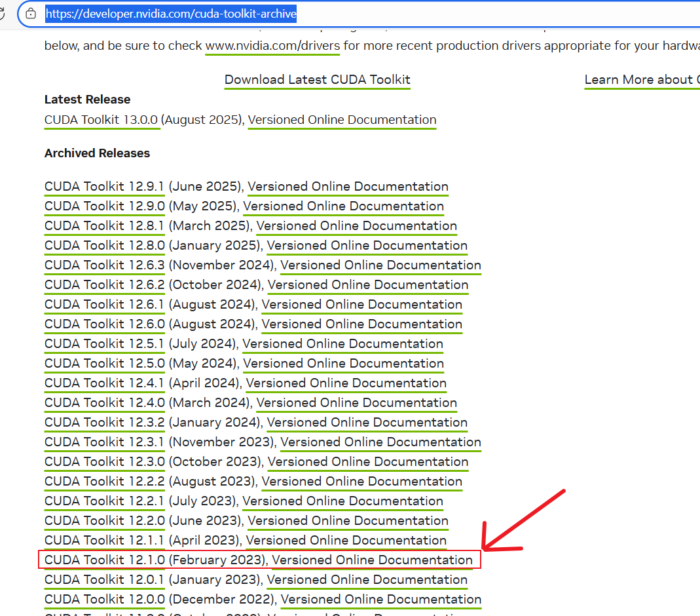Open CUDA Toolkit 12.0.0 link
The image size is (700, 616).
click(x=105, y=599)
